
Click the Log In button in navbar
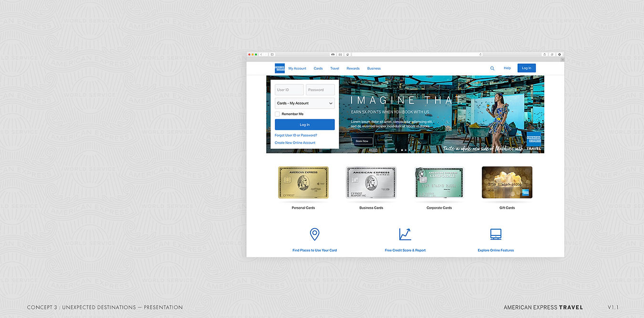click(x=527, y=68)
